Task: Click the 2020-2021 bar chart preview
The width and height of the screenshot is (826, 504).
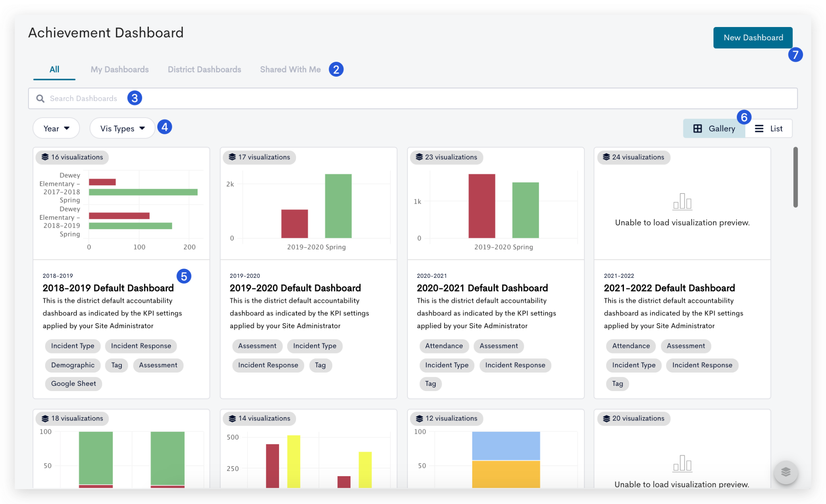Action: click(x=496, y=210)
